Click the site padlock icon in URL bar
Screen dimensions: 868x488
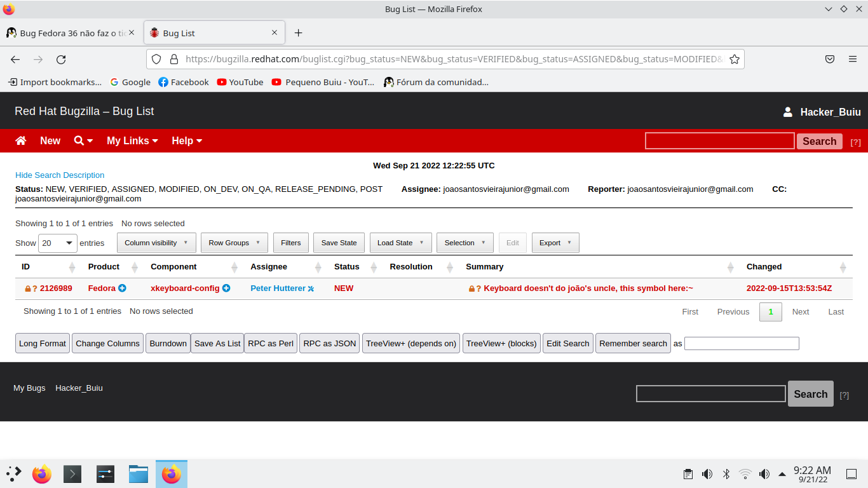point(173,59)
